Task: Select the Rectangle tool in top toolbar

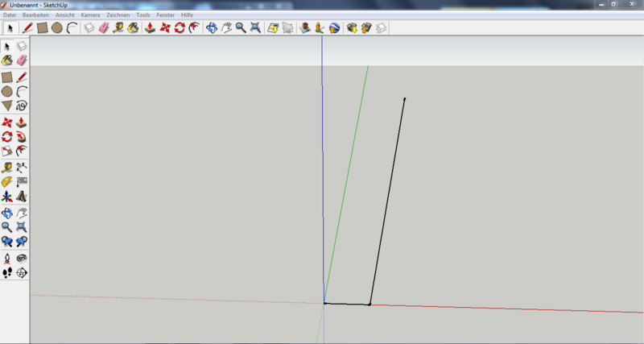Action: 43,27
